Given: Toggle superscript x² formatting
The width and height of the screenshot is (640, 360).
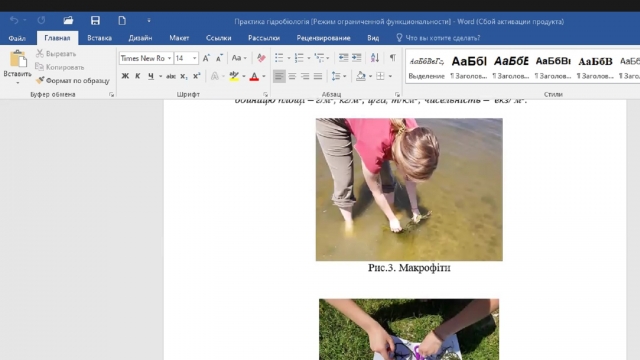Looking at the screenshot, I should tap(196, 76).
